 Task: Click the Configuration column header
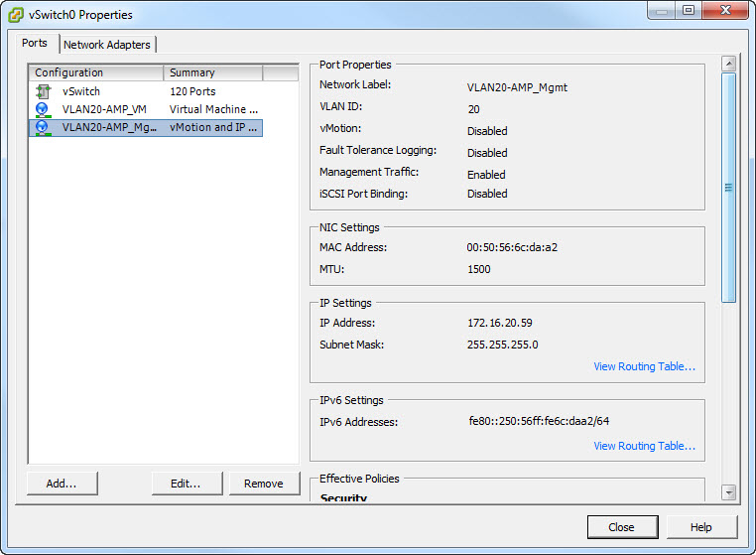tap(96, 72)
